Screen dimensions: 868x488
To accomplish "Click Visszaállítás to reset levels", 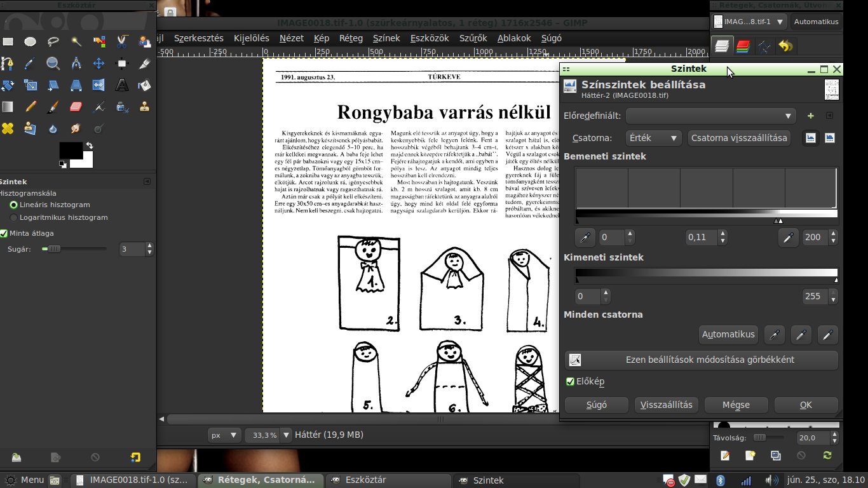I will 667,405.
